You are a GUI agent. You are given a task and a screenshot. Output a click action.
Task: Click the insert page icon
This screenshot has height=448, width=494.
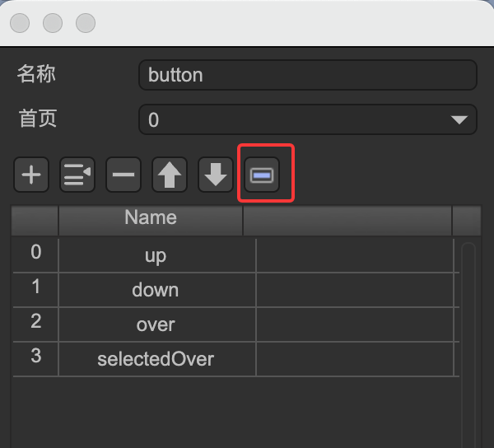(x=77, y=175)
